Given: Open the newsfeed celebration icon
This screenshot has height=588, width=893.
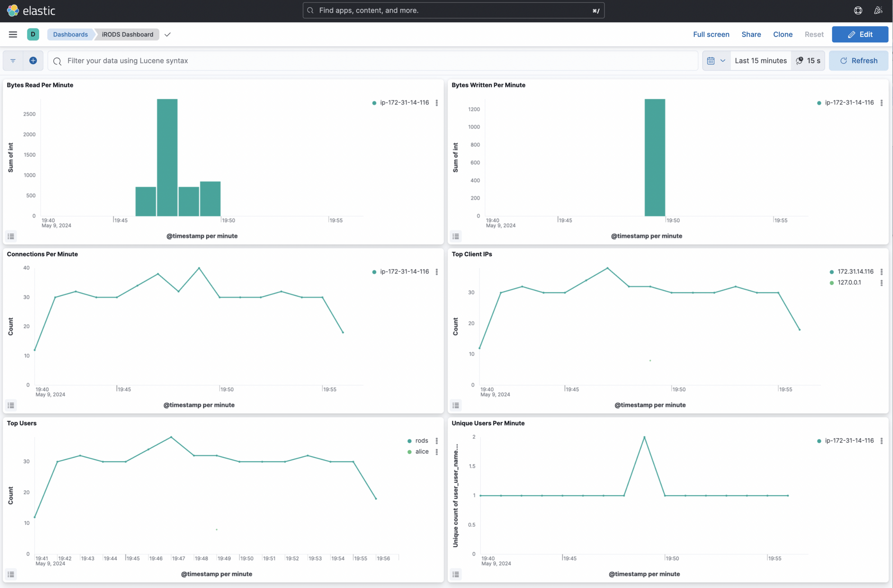Looking at the screenshot, I should (x=878, y=10).
